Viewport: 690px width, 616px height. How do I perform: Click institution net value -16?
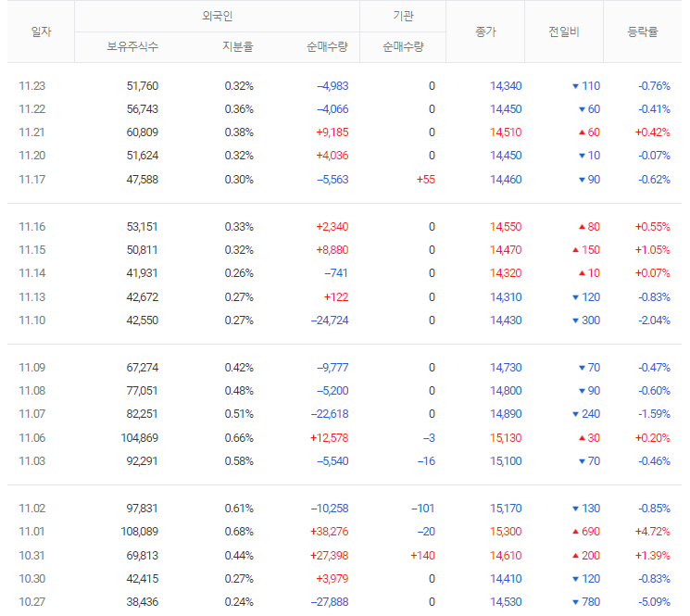pos(426,461)
